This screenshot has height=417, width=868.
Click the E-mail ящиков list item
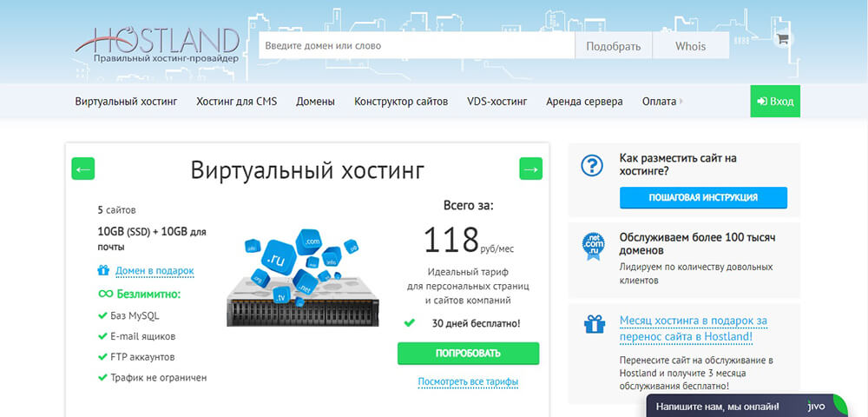pos(143,336)
